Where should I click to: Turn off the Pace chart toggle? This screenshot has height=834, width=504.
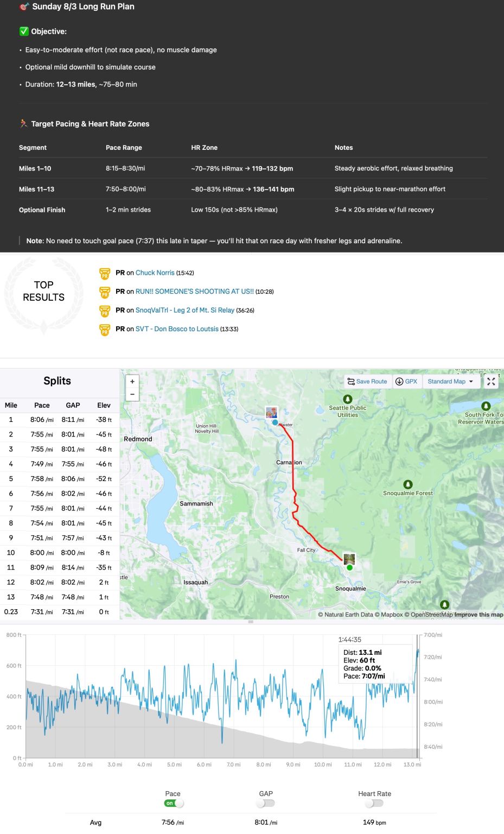(174, 803)
